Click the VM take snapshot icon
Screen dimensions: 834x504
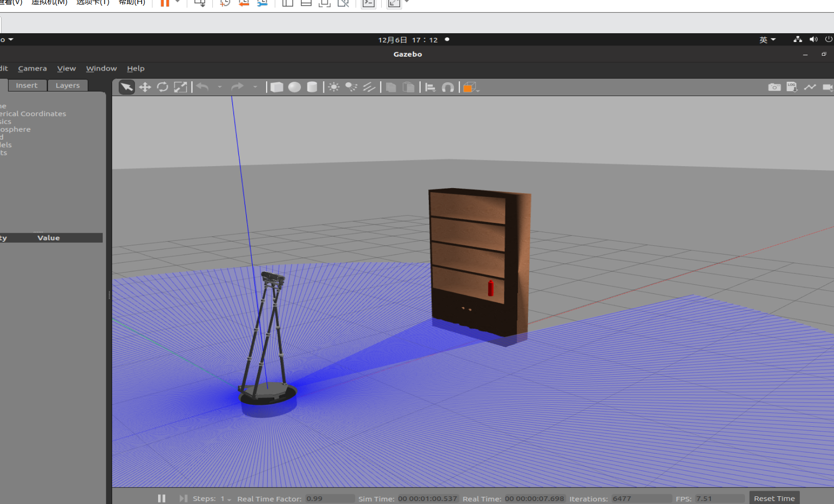tap(225, 3)
